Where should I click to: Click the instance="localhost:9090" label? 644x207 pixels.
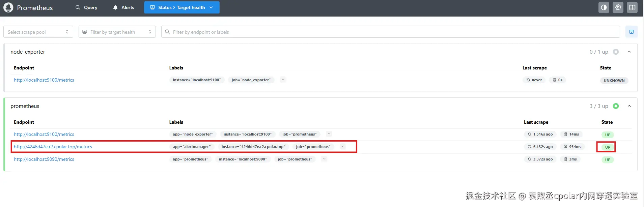243,159
